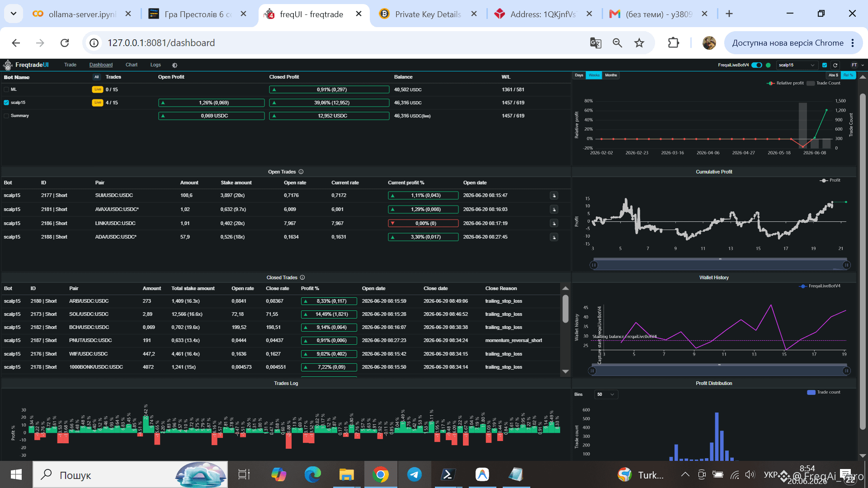Click right handle of Wallet History zoom slider
This screenshot has width=868, height=488.
pos(846,371)
